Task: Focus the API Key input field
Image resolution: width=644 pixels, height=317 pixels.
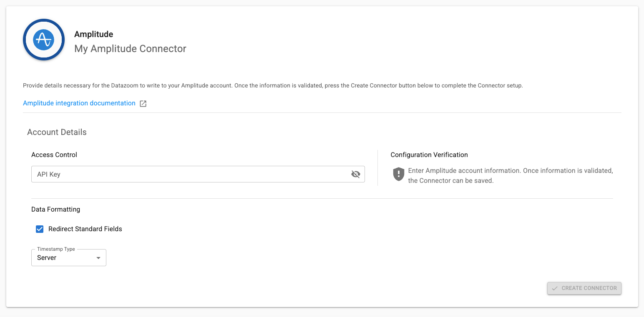Action: click(x=188, y=174)
